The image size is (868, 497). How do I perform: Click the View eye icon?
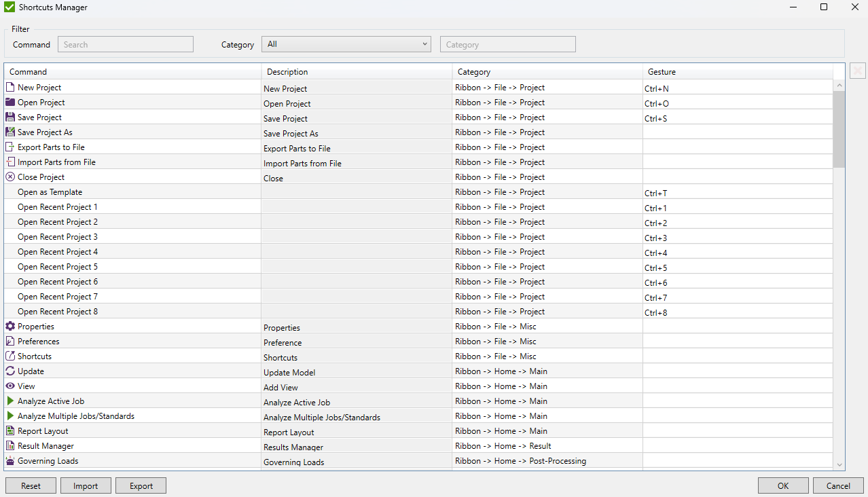coord(10,386)
